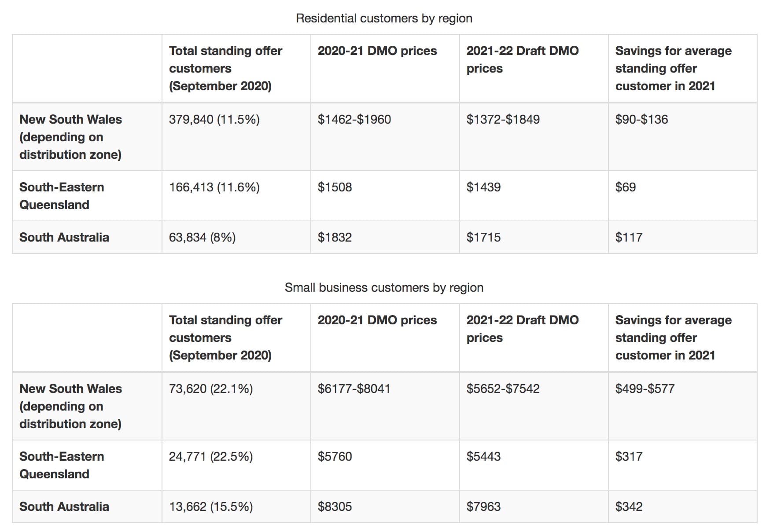Viewport: 766px width, 532px height.
Task: Click the South-Eastern Queensland residential row label
Action: [62, 195]
